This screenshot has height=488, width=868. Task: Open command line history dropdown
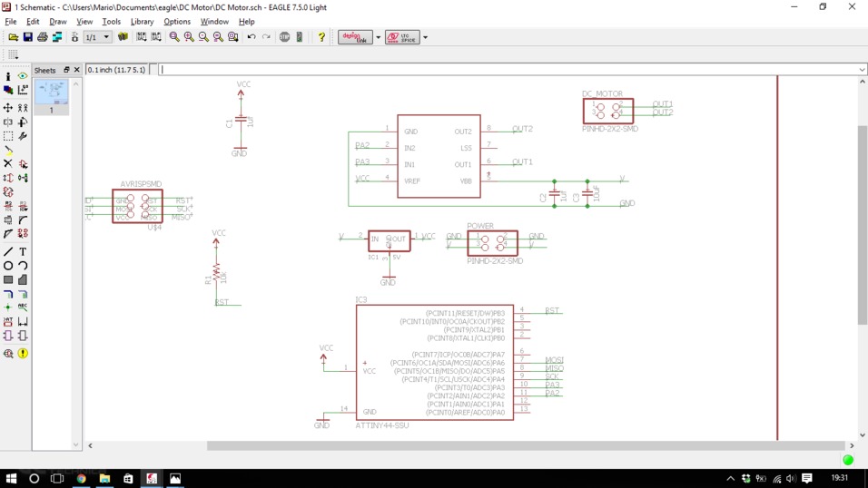(862, 70)
